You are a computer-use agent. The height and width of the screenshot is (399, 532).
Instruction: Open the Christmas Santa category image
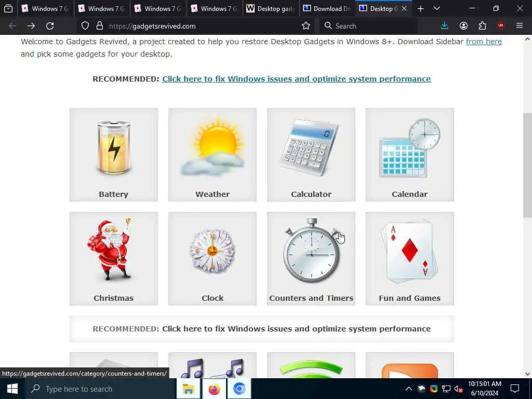click(109, 249)
